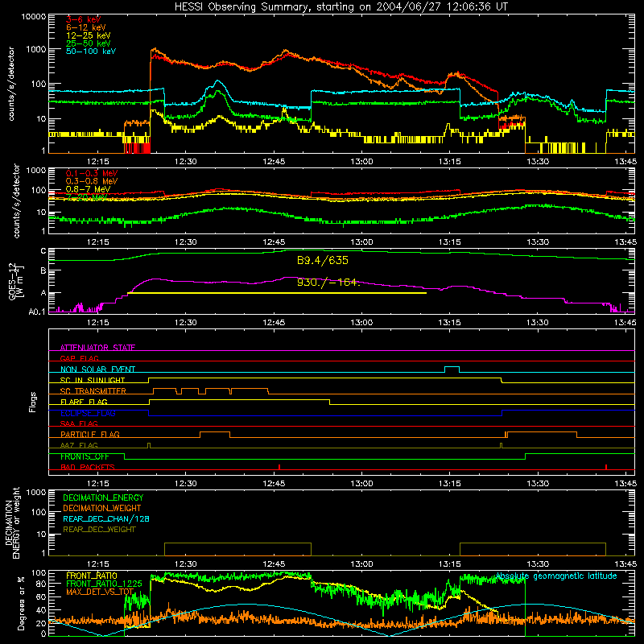Select the SAA_FLAG label

coord(79,423)
